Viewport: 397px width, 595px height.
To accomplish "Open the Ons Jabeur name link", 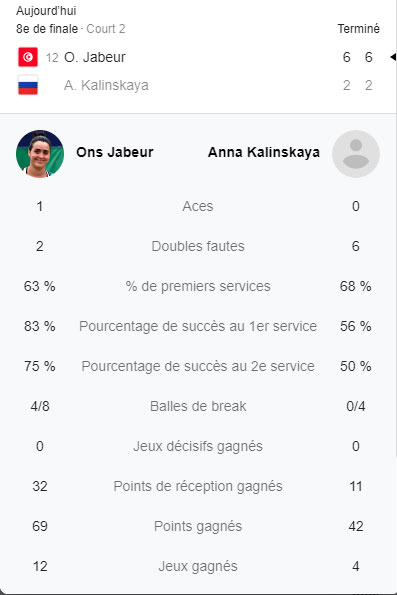I will [x=115, y=152].
